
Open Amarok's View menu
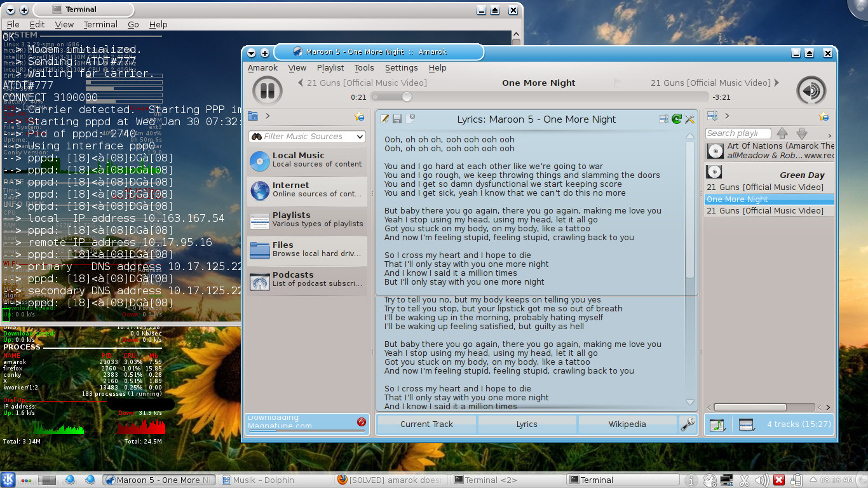(297, 67)
